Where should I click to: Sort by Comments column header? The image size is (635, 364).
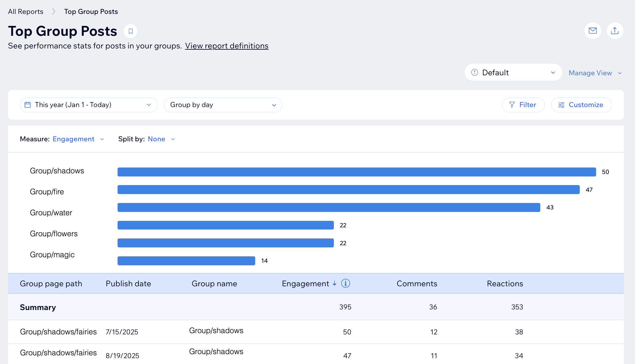[x=417, y=283]
